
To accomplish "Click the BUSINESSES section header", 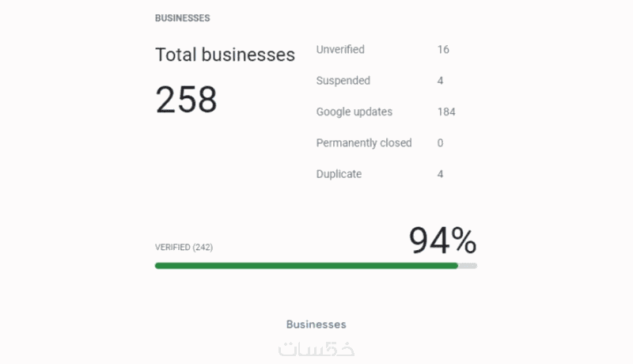I will [x=183, y=18].
